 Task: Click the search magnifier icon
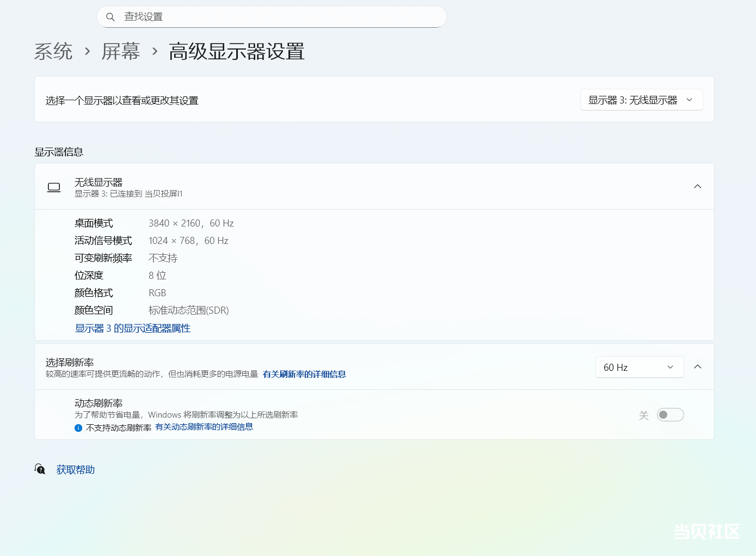(110, 17)
